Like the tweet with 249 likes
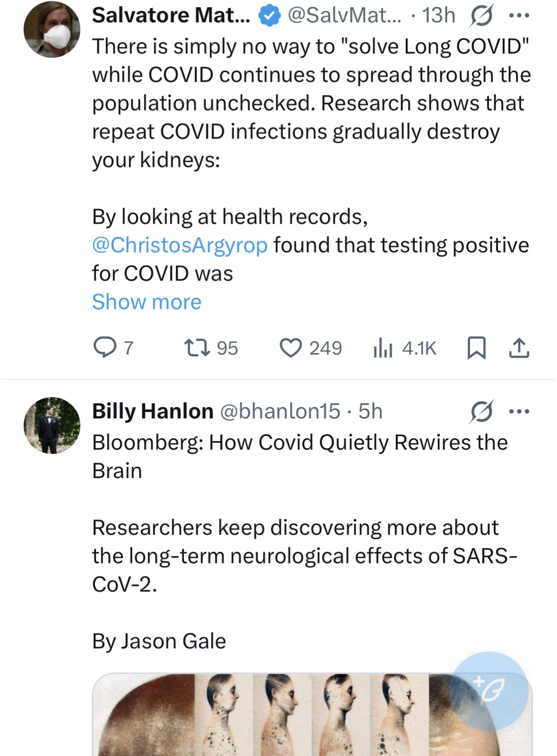 tap(290, 348)
